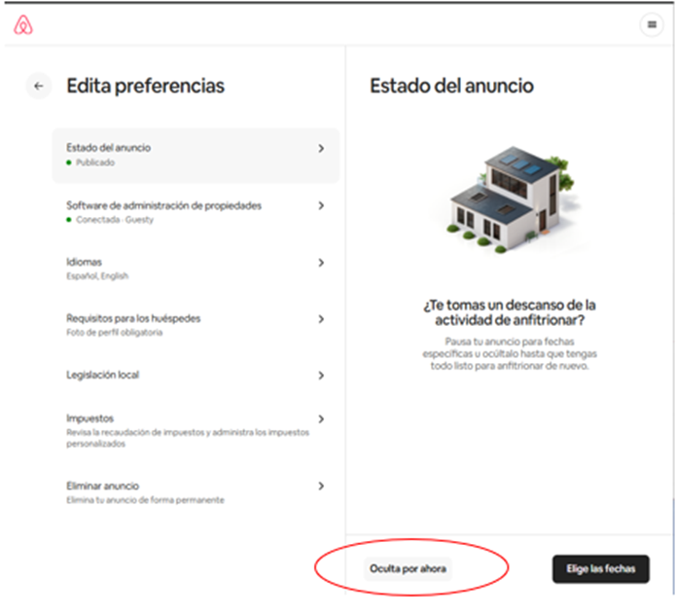This screenshot has width=676, height=616.
Task: Expand chevron beside Impuestos
Action: (321, 418)
